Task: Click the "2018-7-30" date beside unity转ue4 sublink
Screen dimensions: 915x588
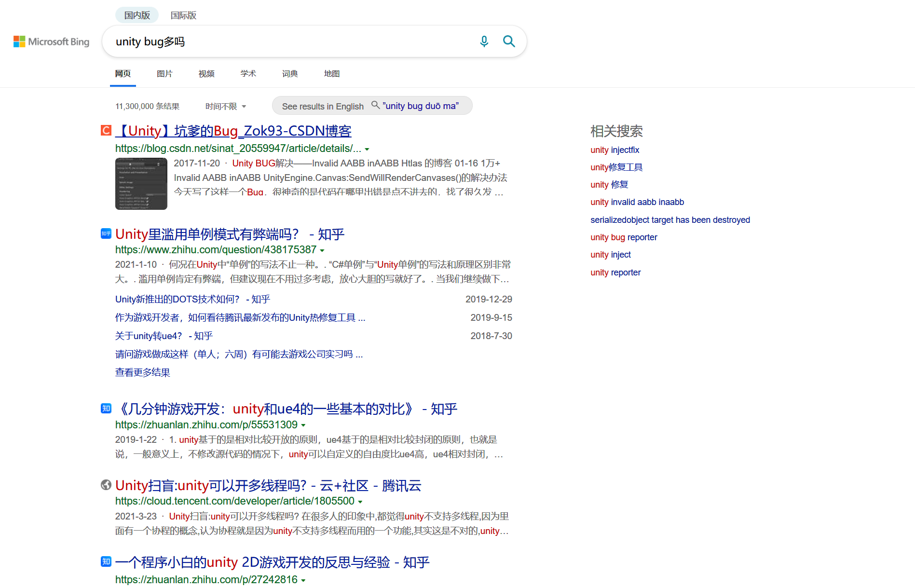Action: pyautogui.click(x=492, y=336)
